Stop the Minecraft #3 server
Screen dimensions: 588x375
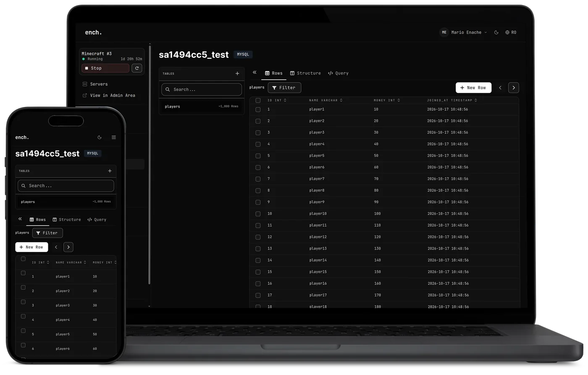tap(105, 68)
